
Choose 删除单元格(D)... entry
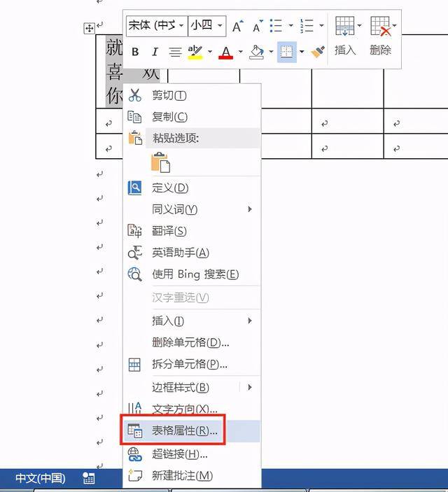192,342
